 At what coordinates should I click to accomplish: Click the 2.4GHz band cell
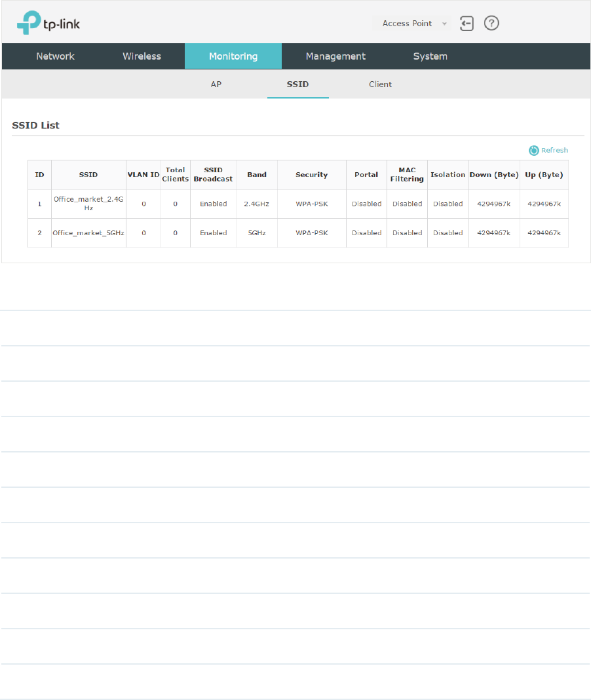click(257, 204)
